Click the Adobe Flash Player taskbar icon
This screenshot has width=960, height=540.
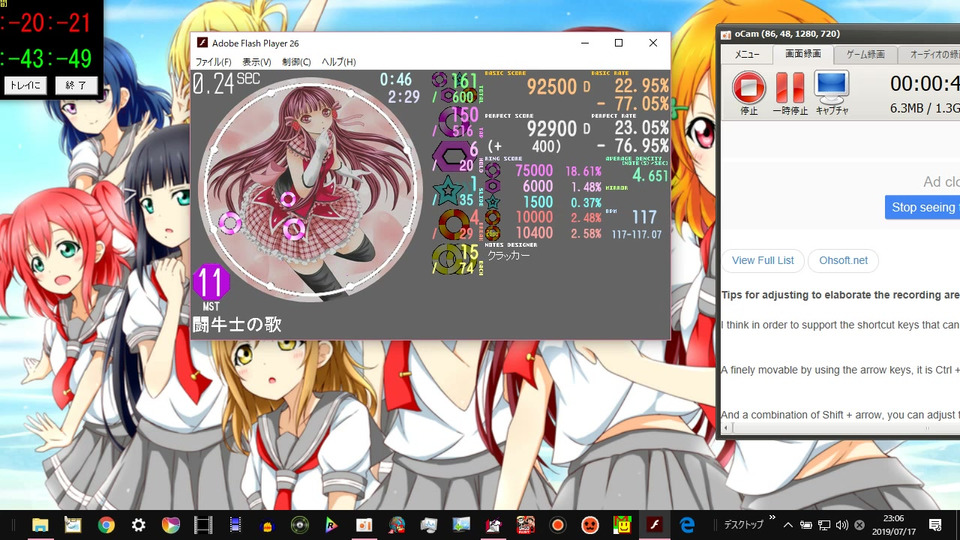click(654, 525)
